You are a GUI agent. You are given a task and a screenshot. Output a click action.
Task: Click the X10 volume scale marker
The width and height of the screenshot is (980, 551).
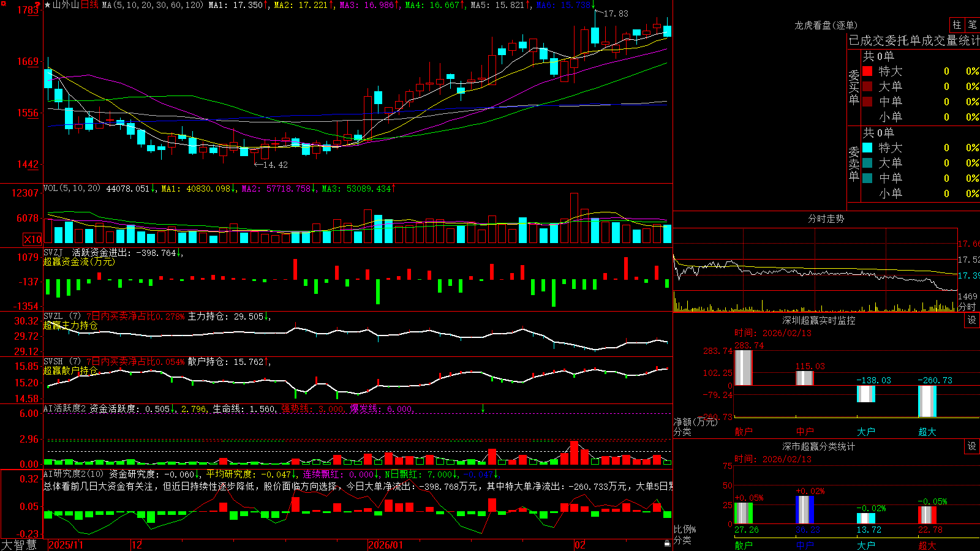(x=32, y=239)
